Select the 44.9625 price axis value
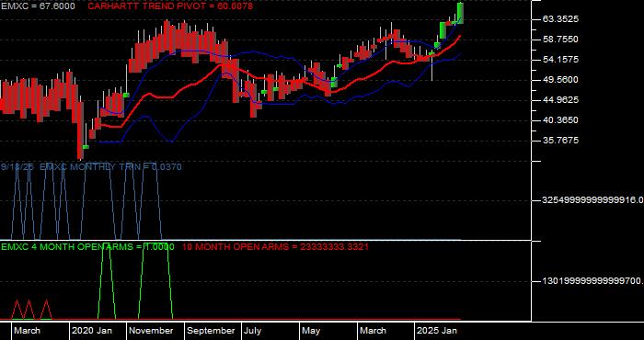The width and height of the screenshot is (644, 340). (560, 100)
